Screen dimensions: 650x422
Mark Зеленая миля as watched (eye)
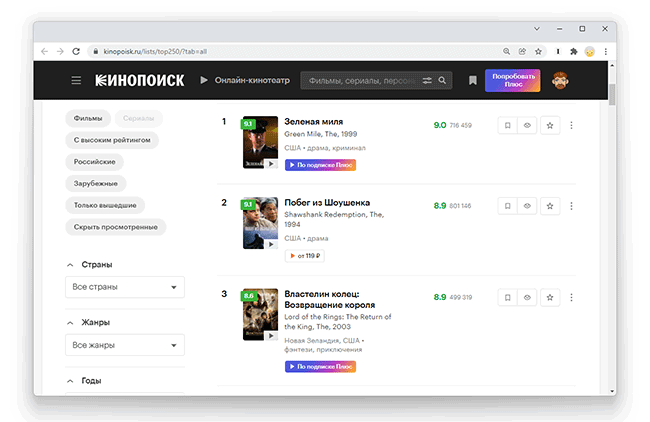pos(527,125)
